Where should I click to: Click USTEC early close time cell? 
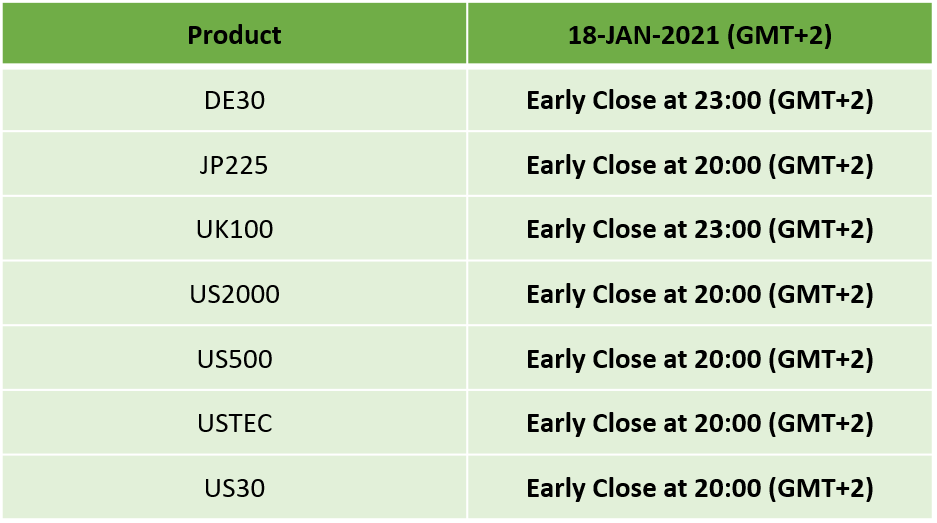pos(700,423)
